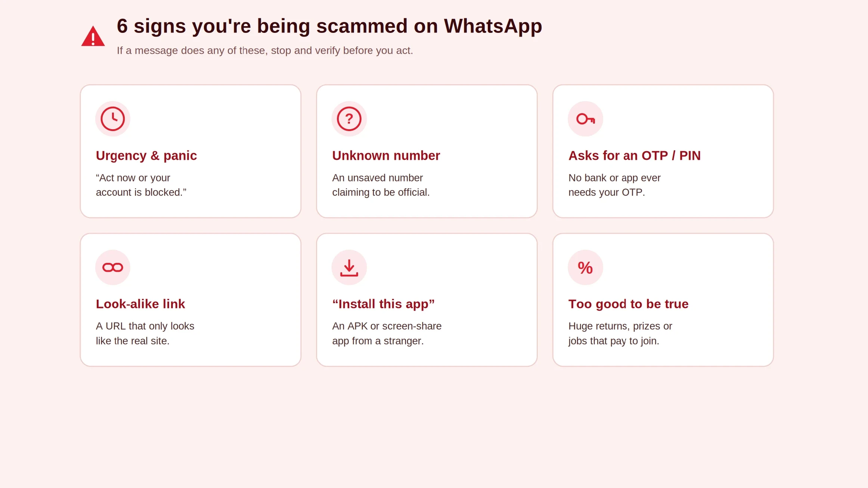Click the main title about WhatsApp scams
Screen dimensions: 868x488
point(329,26)
